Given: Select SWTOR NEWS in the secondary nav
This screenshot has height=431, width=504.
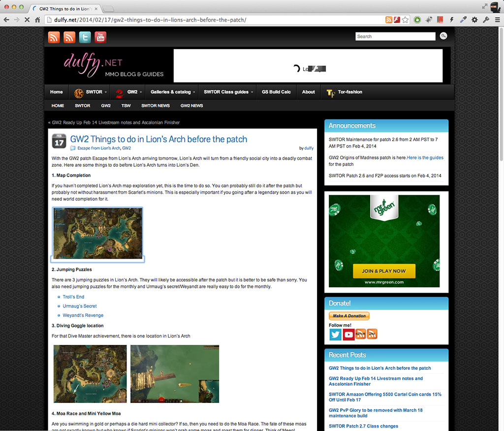Looking at the screenshot, I should tap(156, 106).
